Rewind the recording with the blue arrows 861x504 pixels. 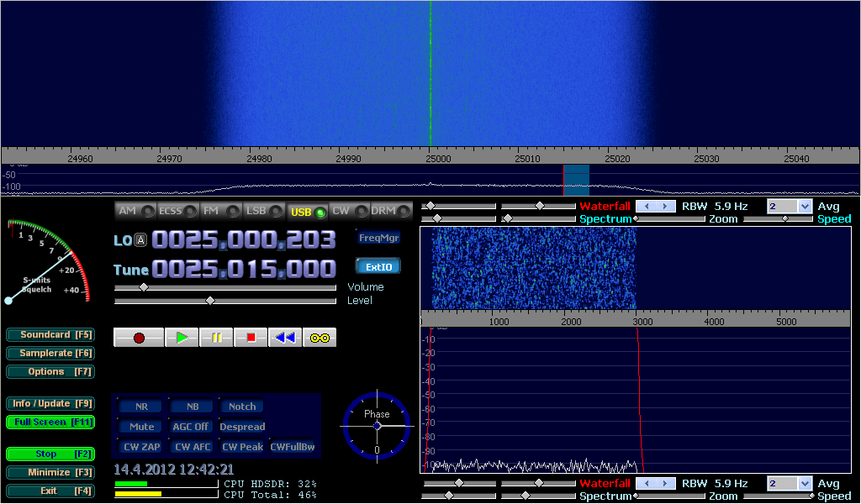coord(285,338)
